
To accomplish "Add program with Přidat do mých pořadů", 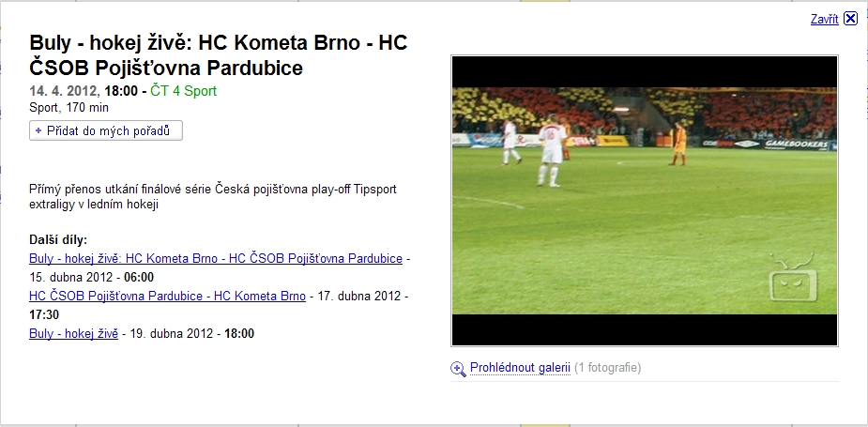I will [x=106, y=130].
